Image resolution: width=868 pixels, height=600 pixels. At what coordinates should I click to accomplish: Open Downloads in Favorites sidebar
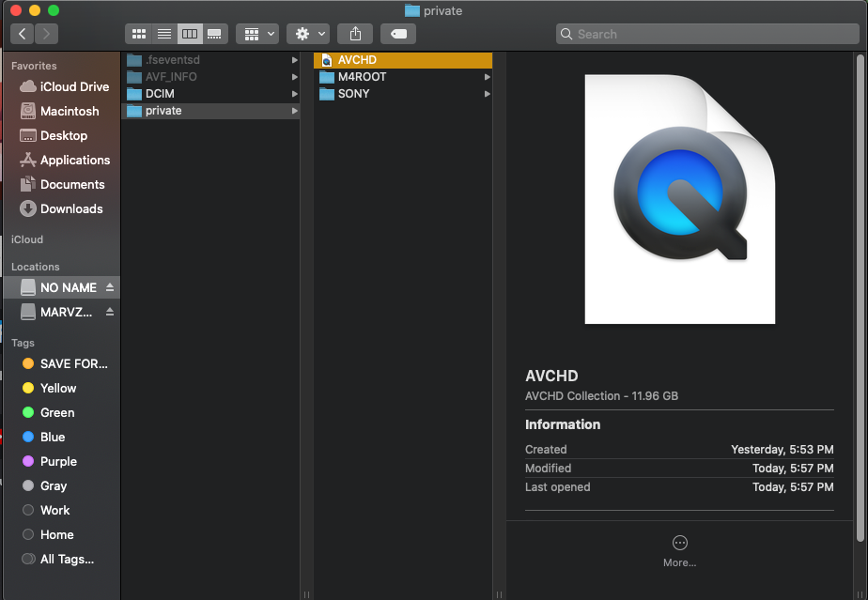point(70,208)
